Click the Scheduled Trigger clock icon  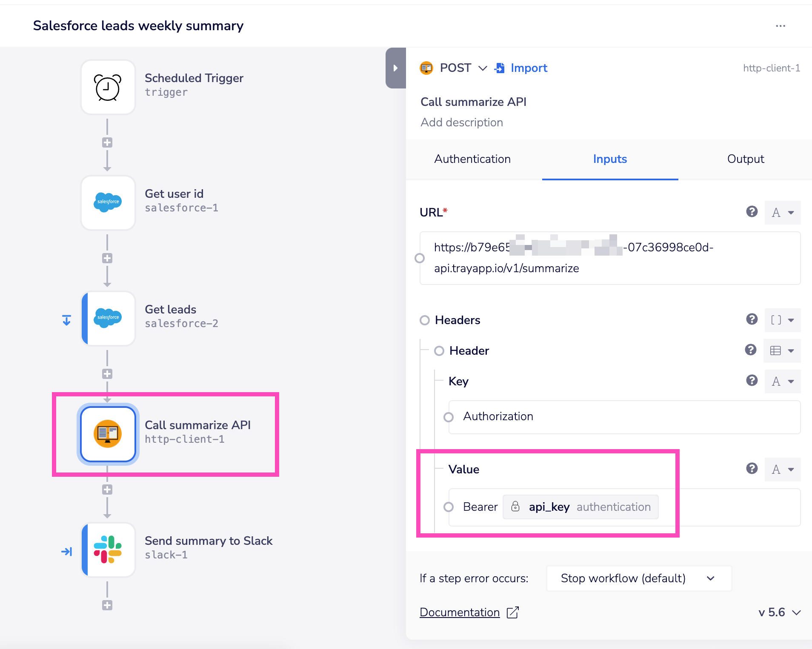pyautogui.click(x=107, y=87)
